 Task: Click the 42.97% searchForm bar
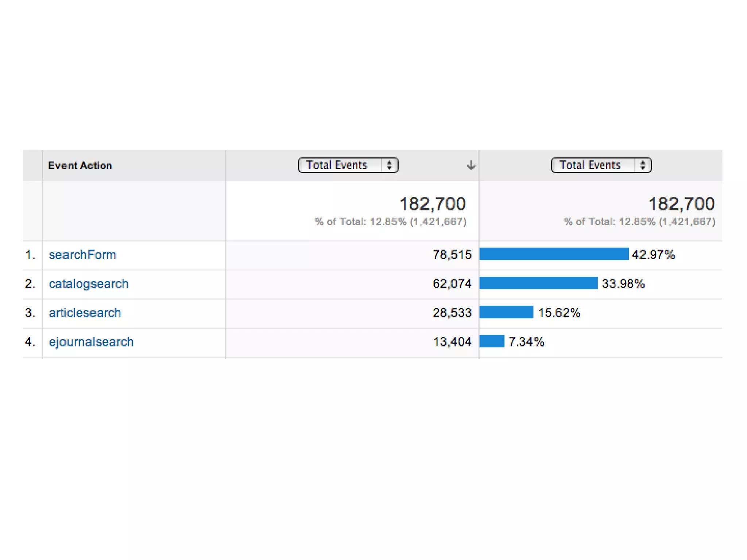[554, 254]
